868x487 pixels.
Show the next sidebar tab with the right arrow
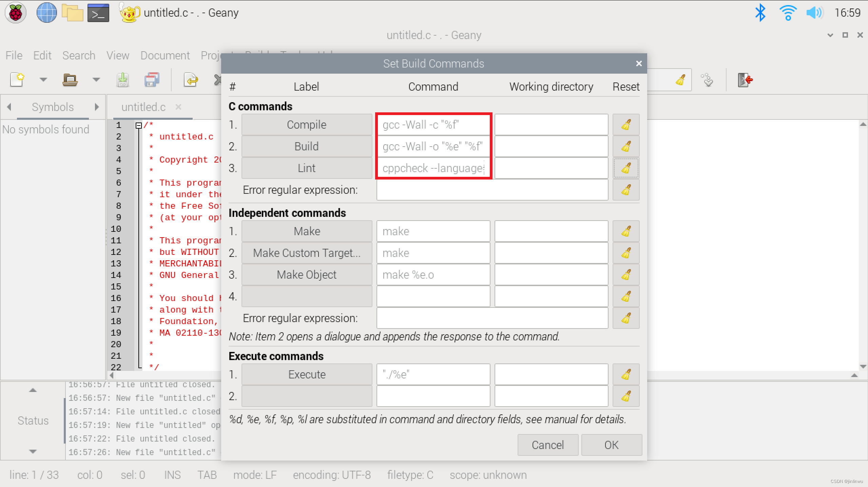coord(97,107)
